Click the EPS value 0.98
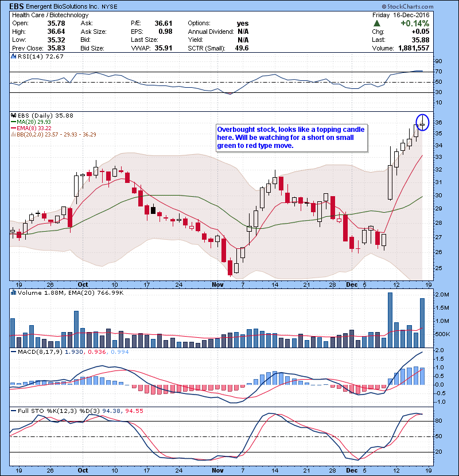Screen dimensions: 459x476 click(165, 32)
